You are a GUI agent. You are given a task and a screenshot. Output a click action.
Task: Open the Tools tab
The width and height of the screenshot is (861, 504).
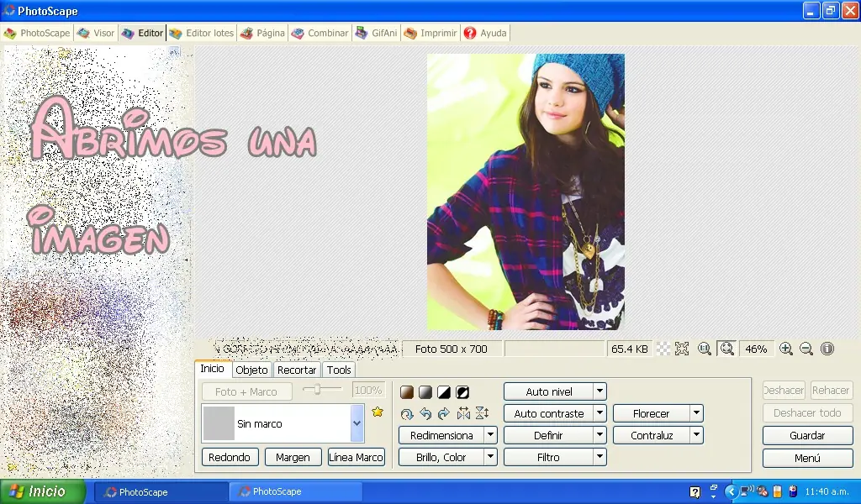pos(339,370)
